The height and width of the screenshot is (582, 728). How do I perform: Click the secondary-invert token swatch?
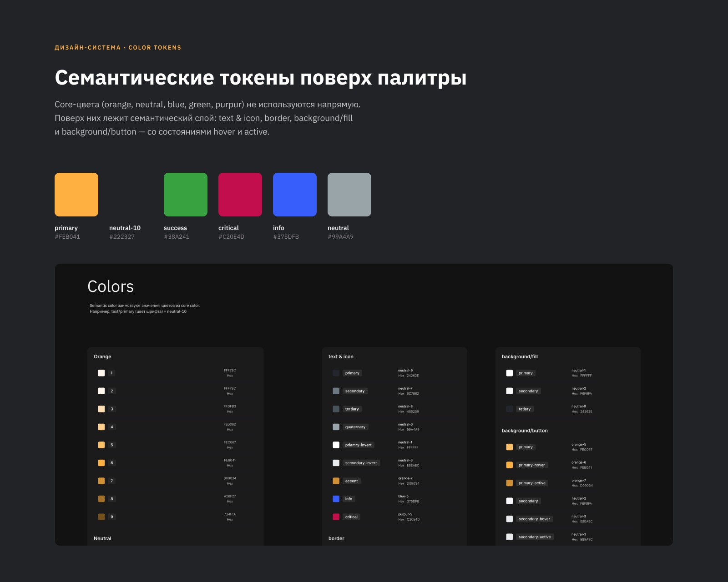(336, 463)
